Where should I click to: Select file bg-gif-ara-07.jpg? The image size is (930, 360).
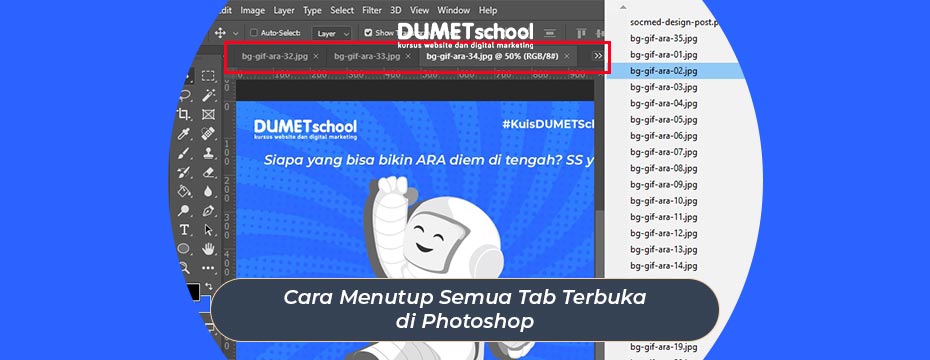pos(664,152)
